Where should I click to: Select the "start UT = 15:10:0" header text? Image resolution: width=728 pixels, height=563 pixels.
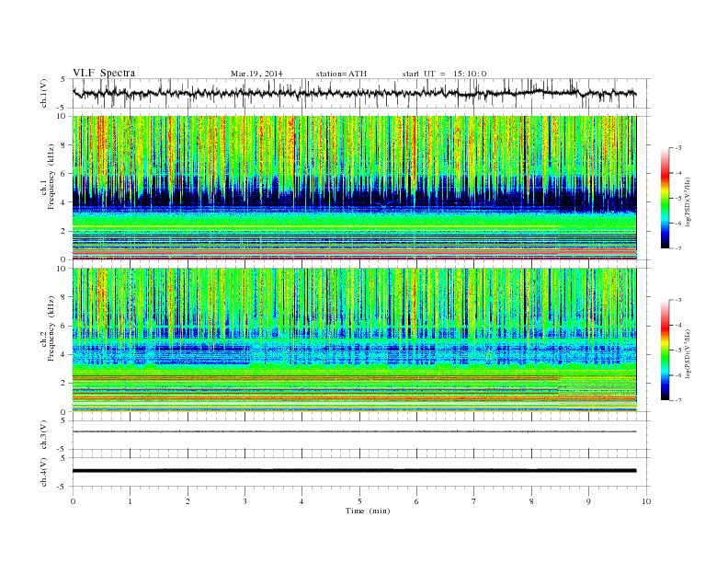pyautogui.click(x=444, y=74)
